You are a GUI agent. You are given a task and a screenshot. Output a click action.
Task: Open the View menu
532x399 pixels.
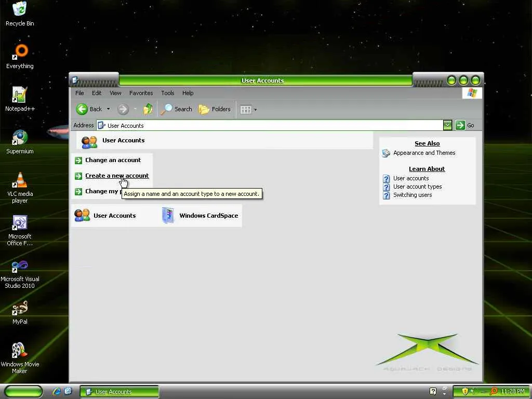point(115,93)
